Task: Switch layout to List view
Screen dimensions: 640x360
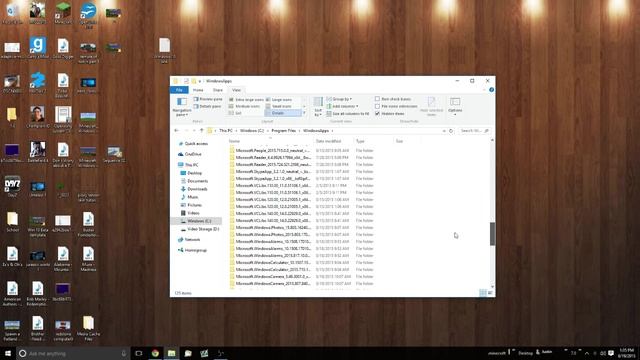Action: coord(235,113)
